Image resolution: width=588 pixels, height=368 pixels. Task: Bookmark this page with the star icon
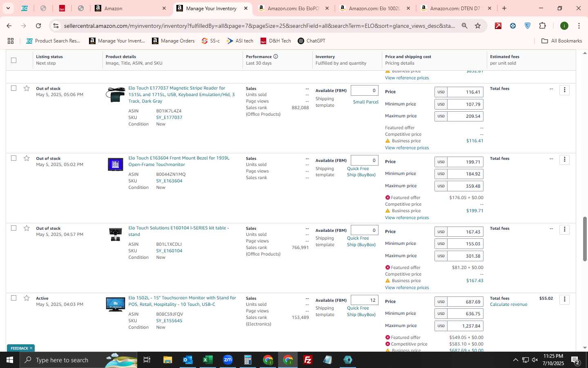(478, 26)
